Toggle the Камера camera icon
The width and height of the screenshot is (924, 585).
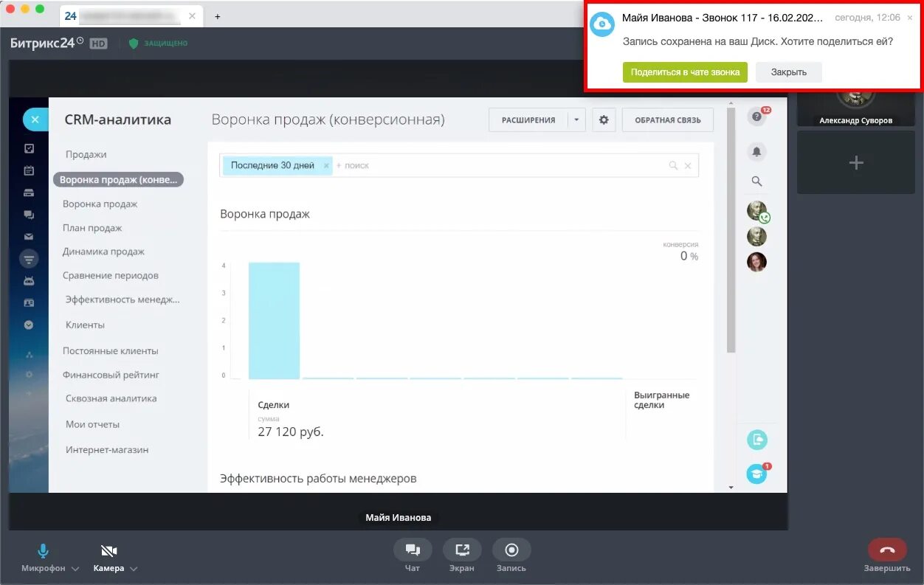(x=109, y=551)
